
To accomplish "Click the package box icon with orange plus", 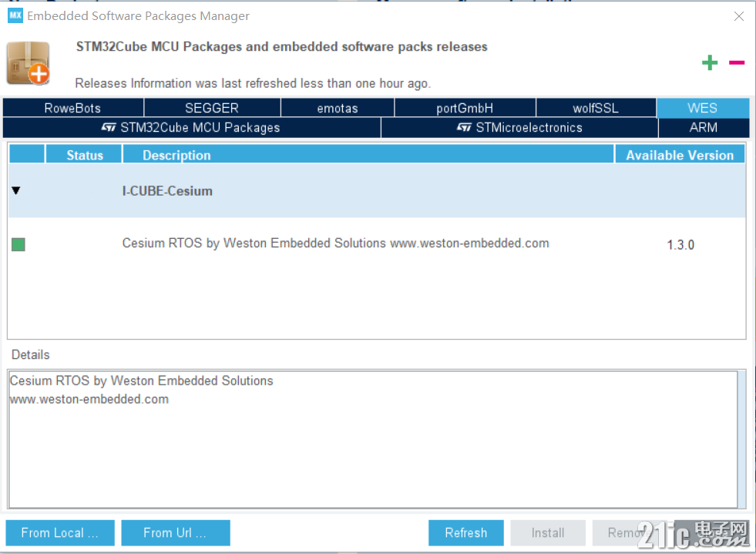I will (x=28, y=63).
